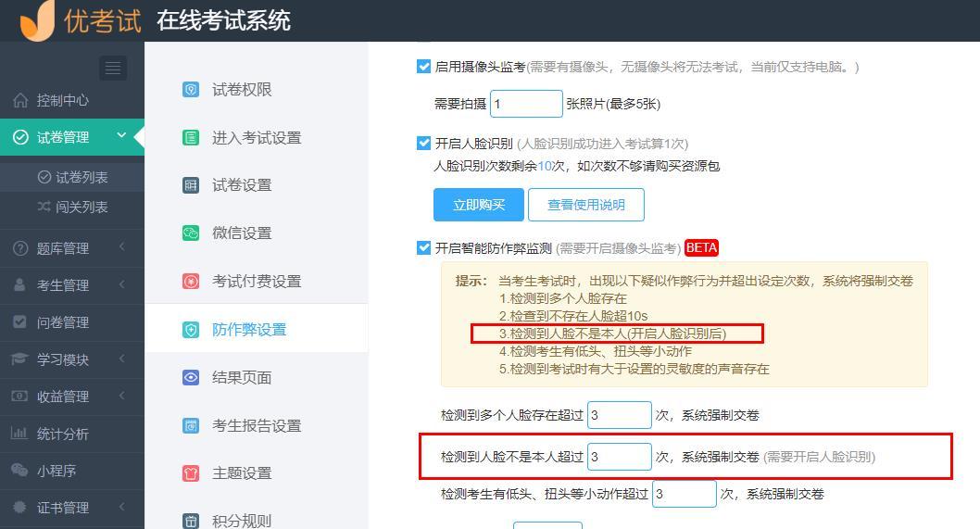Switch to the 结果页面 tab
The image size is (980, 529).
click(x=257, y=378)
